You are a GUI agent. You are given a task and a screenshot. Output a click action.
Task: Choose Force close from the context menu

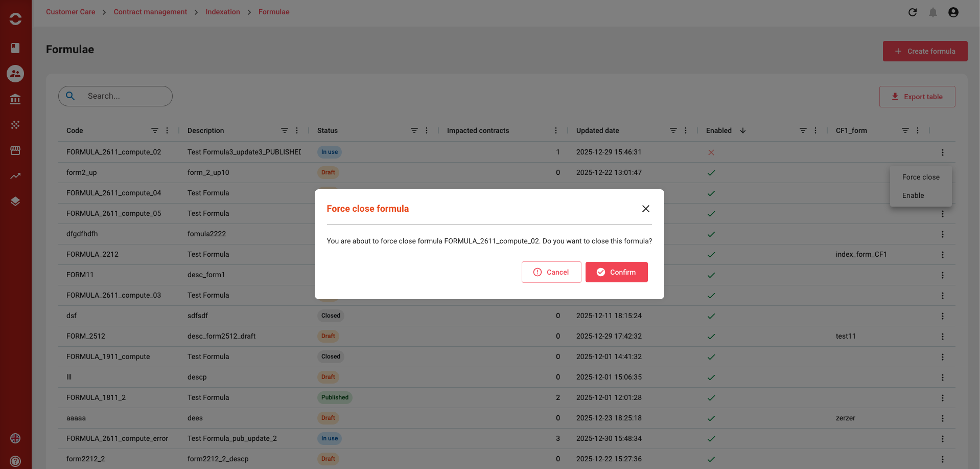point(921,177)
